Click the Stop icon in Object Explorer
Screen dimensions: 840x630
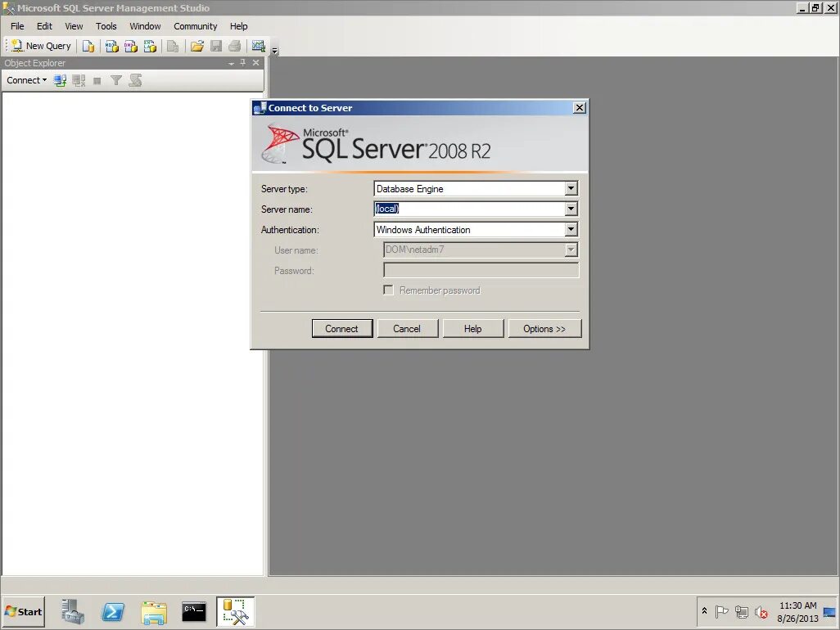tap(97, 80)
